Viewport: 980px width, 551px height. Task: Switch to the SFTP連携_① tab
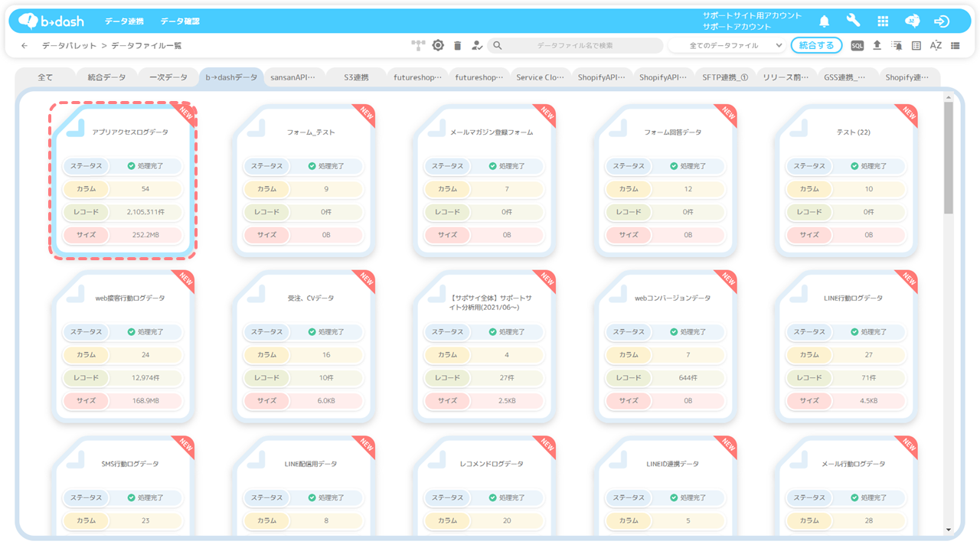[725, 77]
